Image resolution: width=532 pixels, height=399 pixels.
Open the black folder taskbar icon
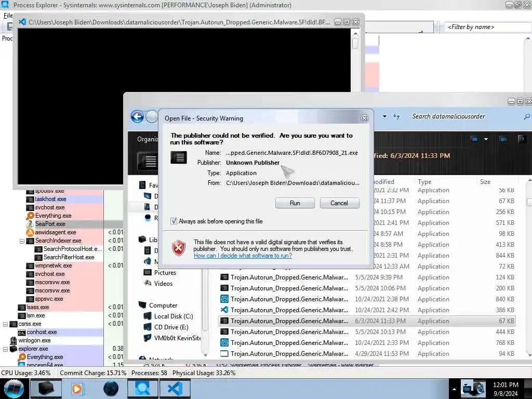[46, 389]
